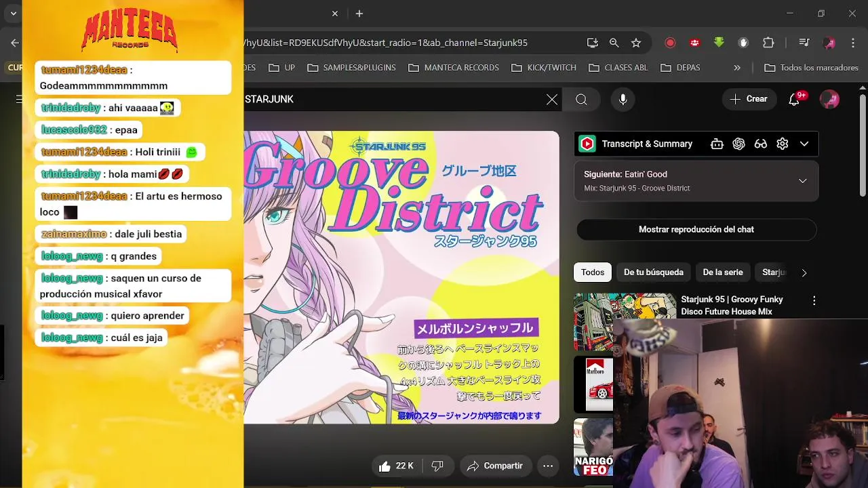Viewport: 868px width, 488px height.
Task: Open the DEPAS bookmark folder
Action: point(680,68)
